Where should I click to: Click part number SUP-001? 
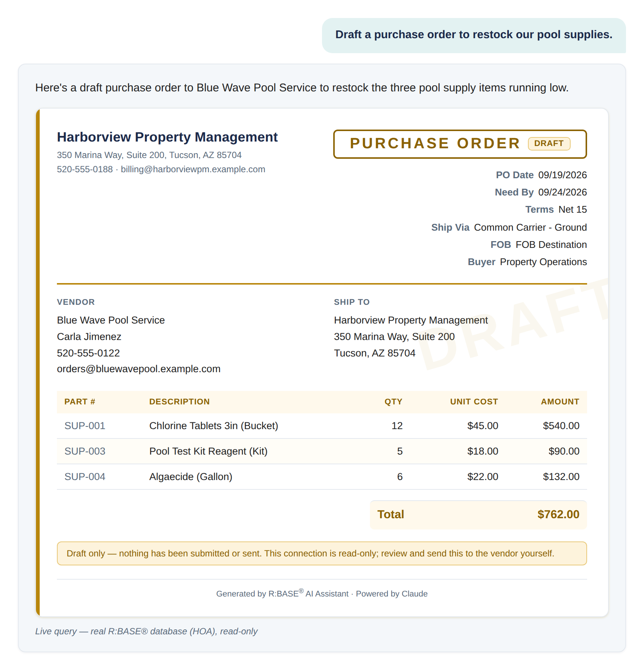(85, 426)
